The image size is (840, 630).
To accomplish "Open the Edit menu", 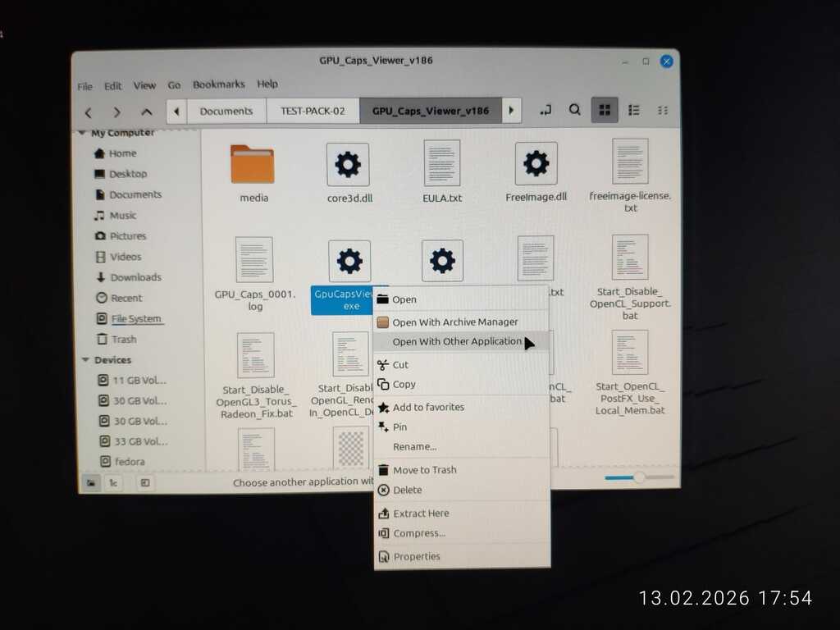I will pos(112,85).
